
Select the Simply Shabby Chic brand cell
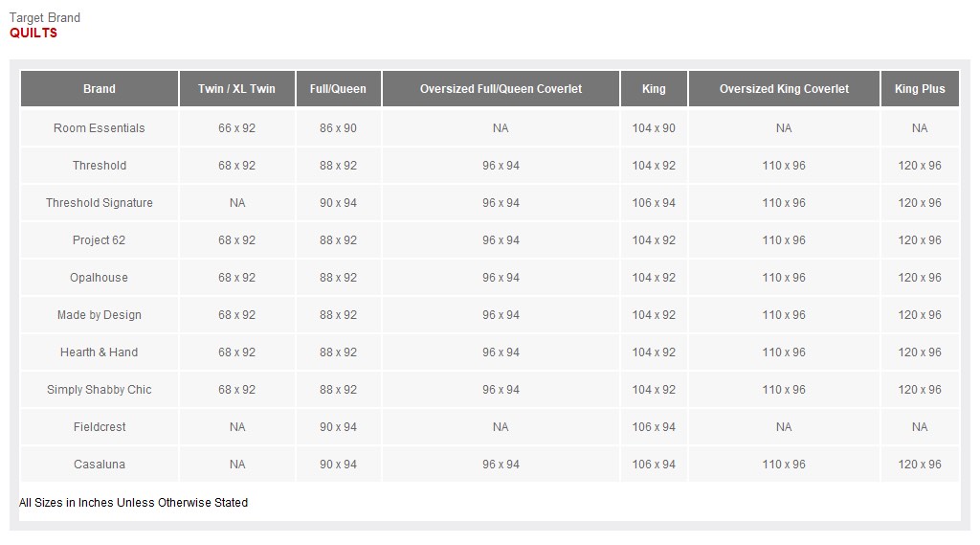[100, 390]
